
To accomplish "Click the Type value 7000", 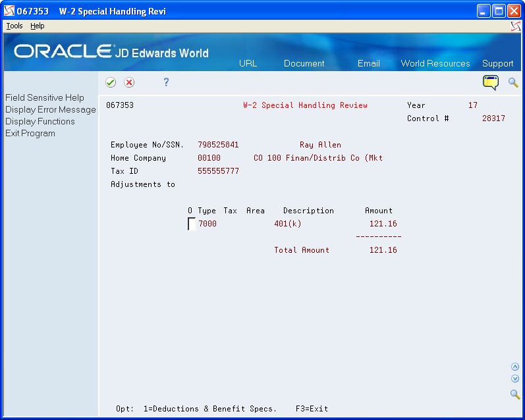I will [x=207, y=224].
